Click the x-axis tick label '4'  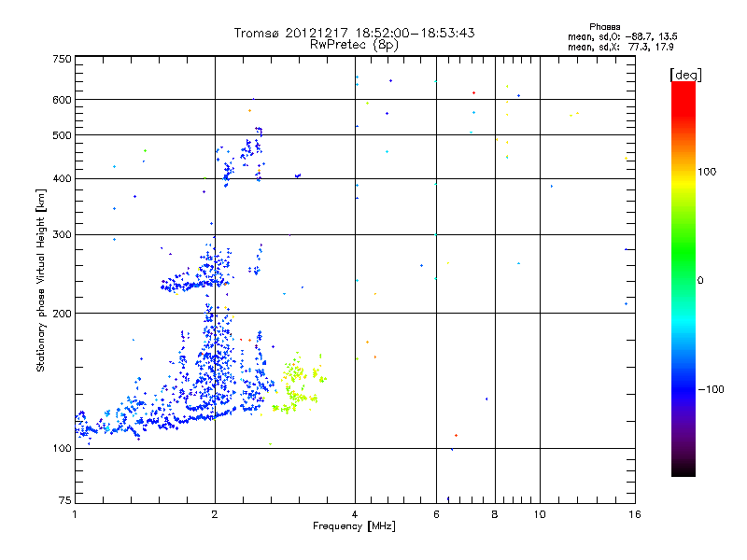pos(355,514)
